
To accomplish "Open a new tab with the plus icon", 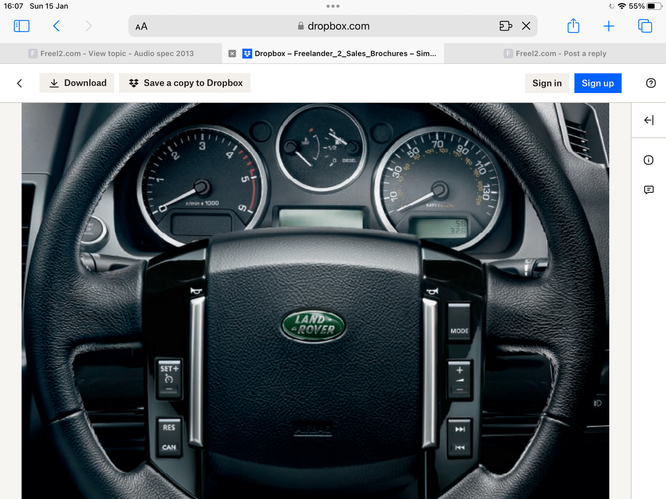I will 608,26.
